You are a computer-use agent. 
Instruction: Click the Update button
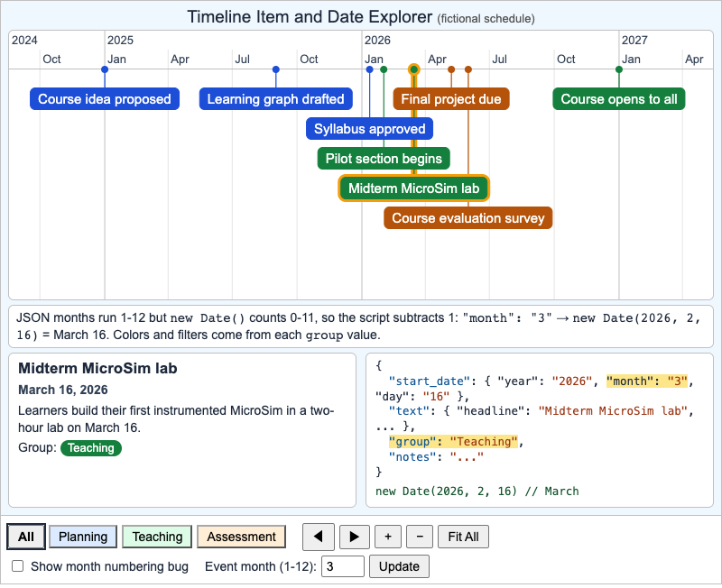coord(399,566)
